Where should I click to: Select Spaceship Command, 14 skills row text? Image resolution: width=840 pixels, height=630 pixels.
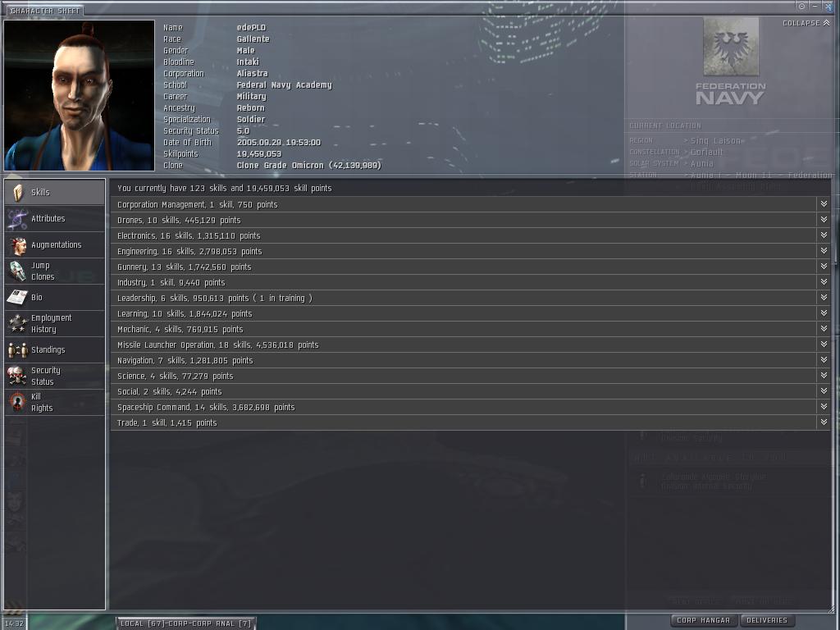pos(206,407)
